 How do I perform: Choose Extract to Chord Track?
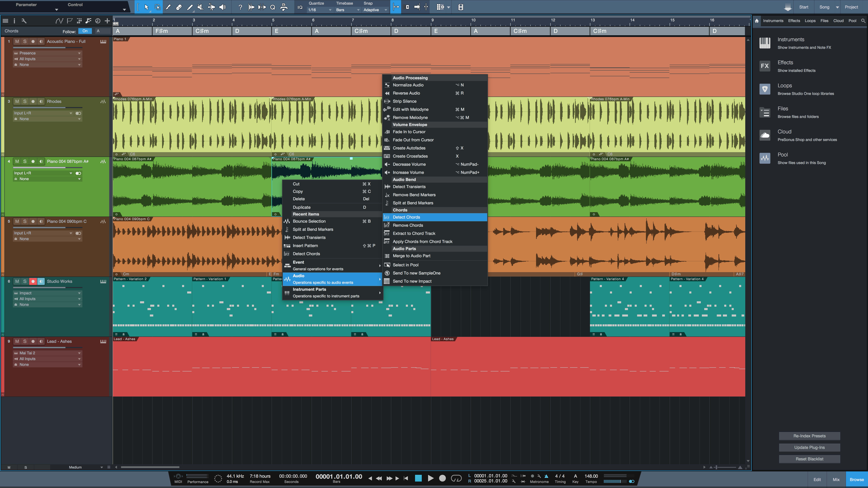tap(435, 233)
